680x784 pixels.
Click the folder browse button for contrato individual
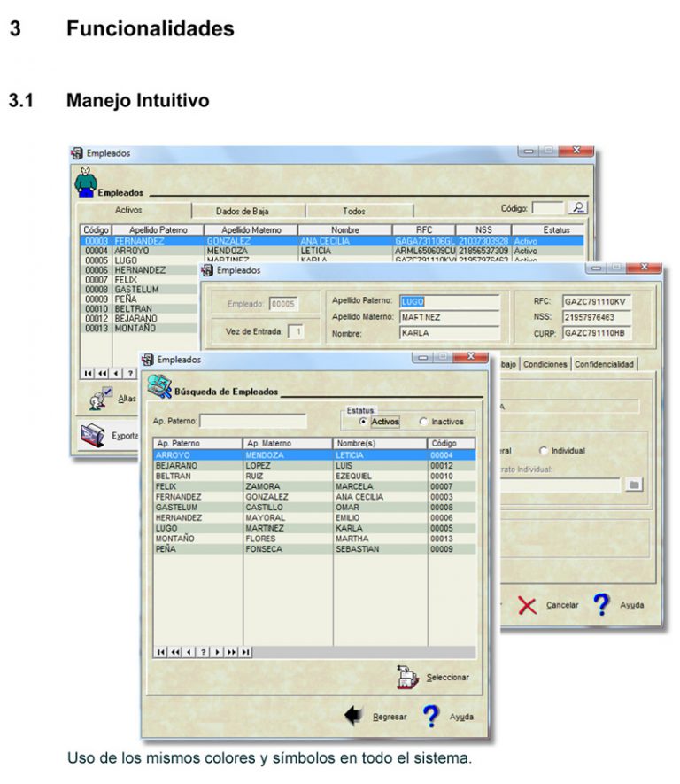pos(634,485)
